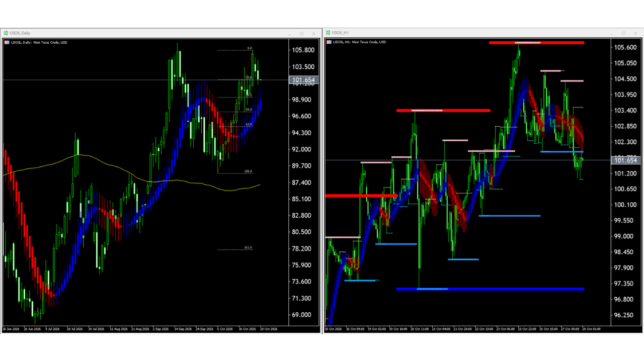Image resolution: width=644 pixels, height=362 pixels.
Task: Click the 105.600 price level on the H1 scale
Action: (625, 47)
